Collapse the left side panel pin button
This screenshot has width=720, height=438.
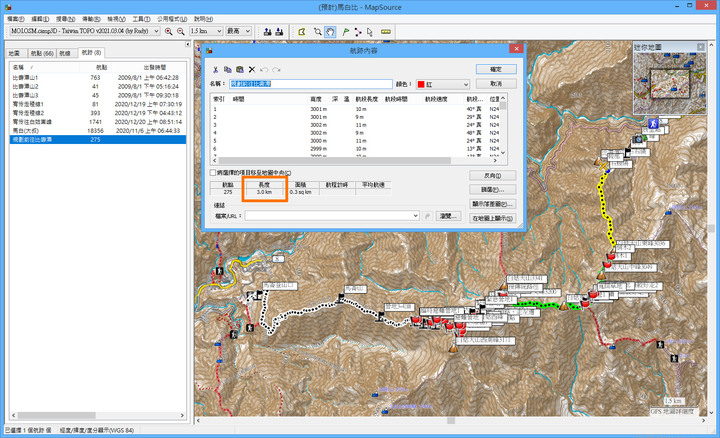point(187,44)
